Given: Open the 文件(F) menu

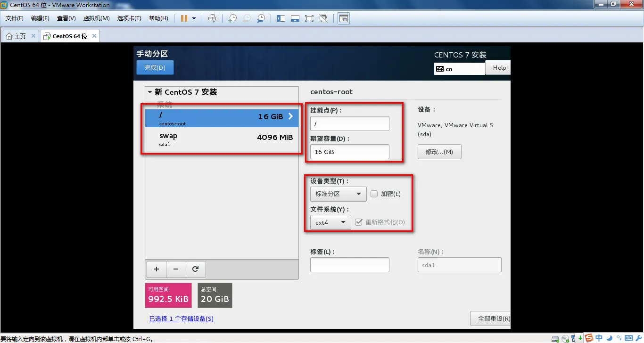Looking at the screenshot, I should click(15, 18).
